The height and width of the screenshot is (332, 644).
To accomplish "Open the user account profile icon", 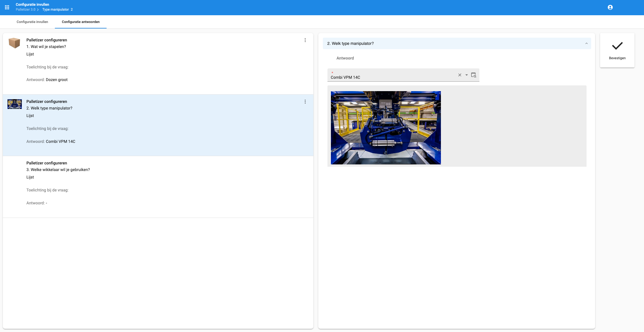I will click(610, 7).
